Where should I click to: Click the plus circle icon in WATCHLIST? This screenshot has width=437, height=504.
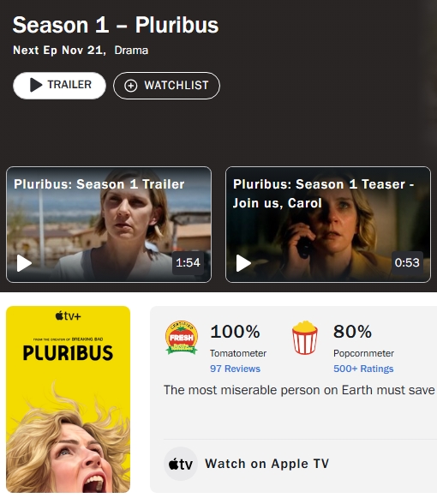(131, 86)
